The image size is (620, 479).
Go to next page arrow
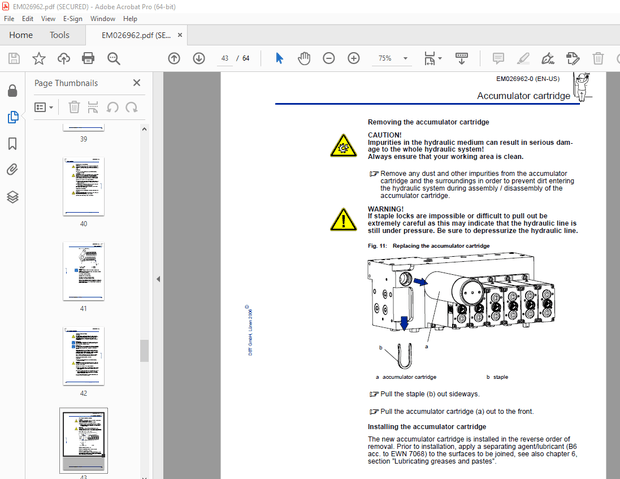coord(199,59)
